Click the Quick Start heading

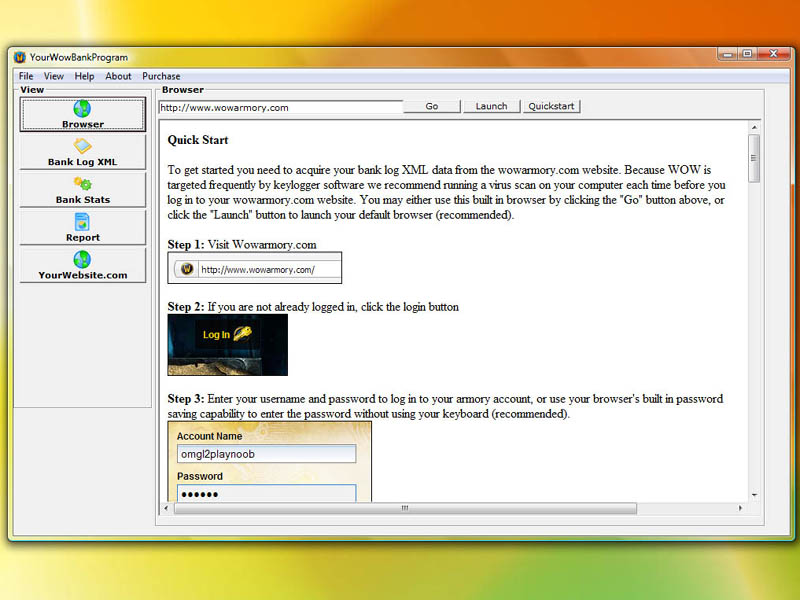198,140
